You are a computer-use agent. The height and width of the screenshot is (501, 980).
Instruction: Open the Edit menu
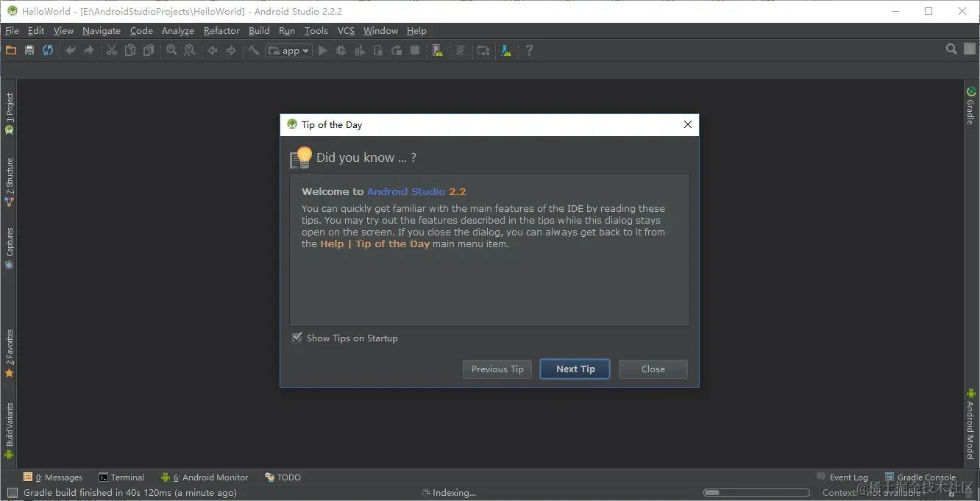tap(36, 31)
